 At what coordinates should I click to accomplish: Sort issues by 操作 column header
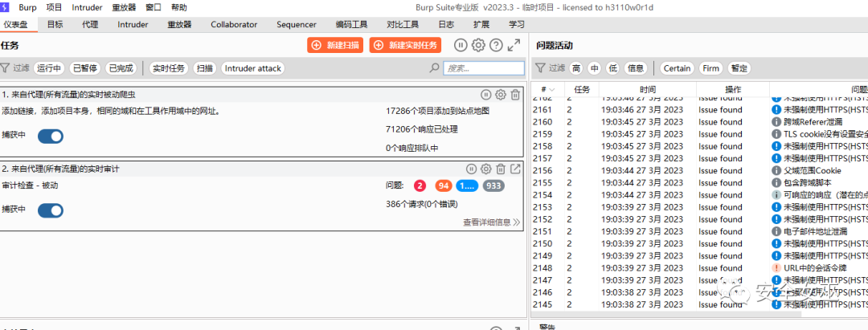tap(733, 89)
